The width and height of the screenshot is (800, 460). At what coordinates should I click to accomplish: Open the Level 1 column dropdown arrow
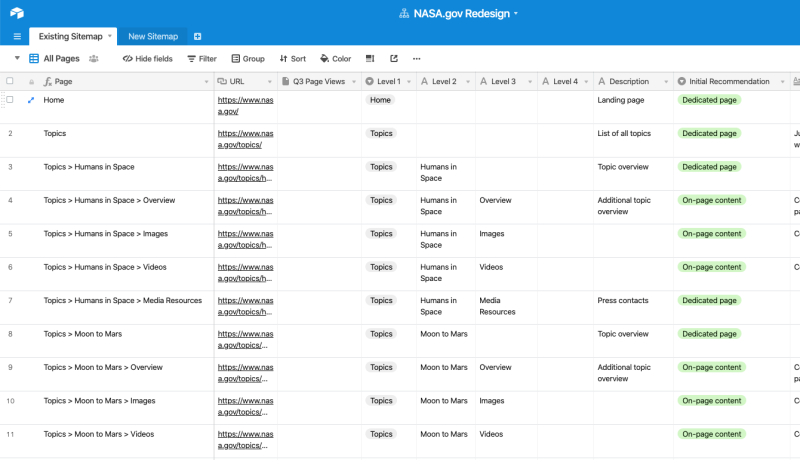(x=409, y=82)
